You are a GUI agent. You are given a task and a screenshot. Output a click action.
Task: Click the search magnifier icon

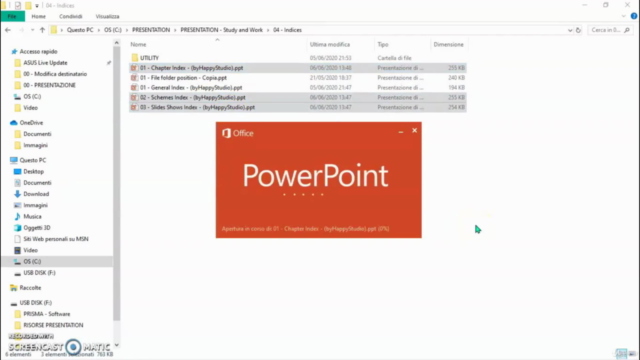[627, 30]
